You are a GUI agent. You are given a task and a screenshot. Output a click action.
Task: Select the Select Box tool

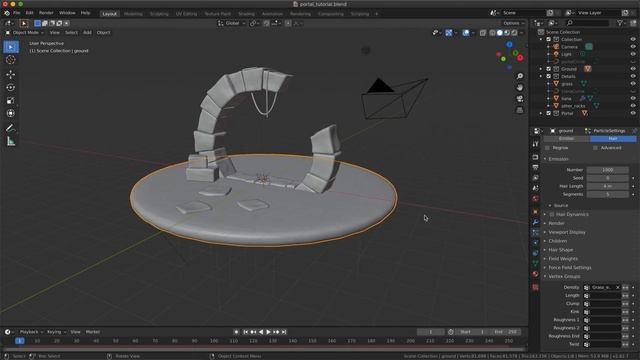pos(11,47)
